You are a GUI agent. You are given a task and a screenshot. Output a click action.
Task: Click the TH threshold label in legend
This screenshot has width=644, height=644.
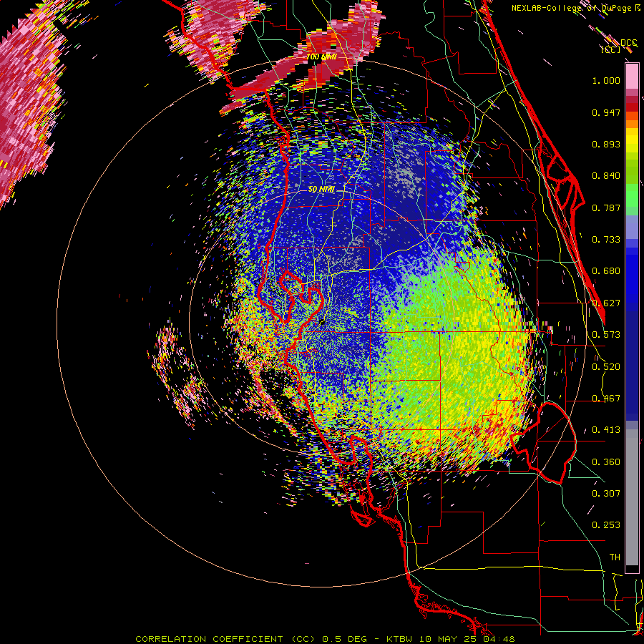point(615,557)
